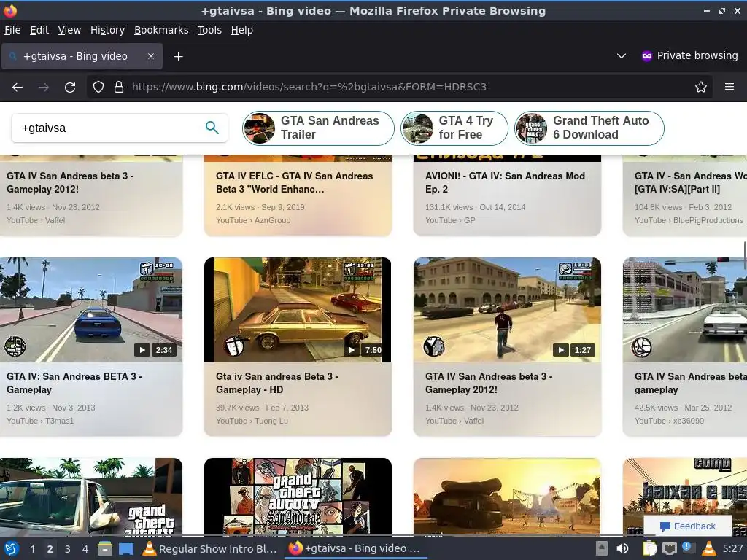Open the Firefox hamburger menu
Image resolution: width=747 pixels, height=560 pixels.
[x=729, y=87]
